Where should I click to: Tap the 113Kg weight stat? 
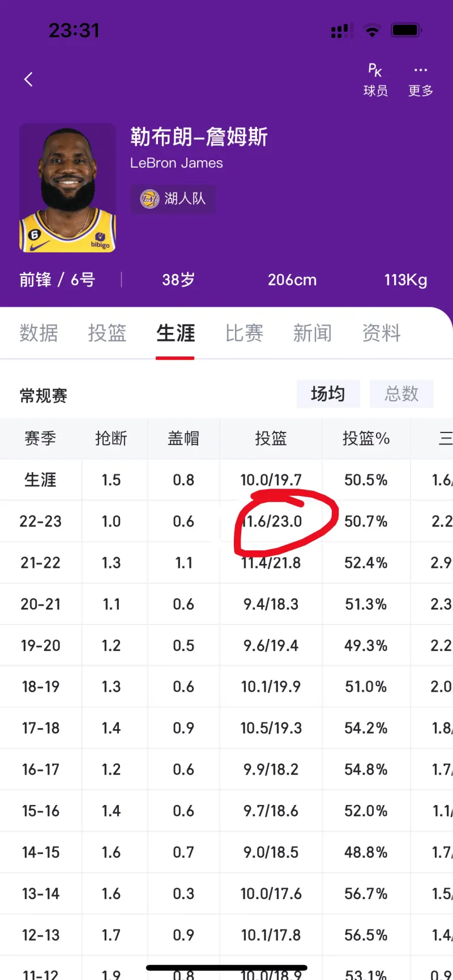[405, 280]
